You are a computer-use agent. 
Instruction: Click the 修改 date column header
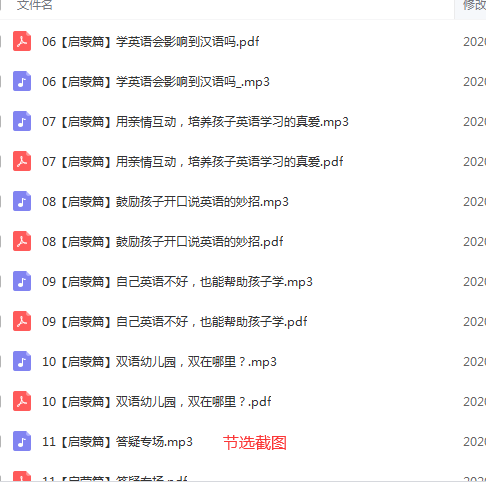[474, 5]
